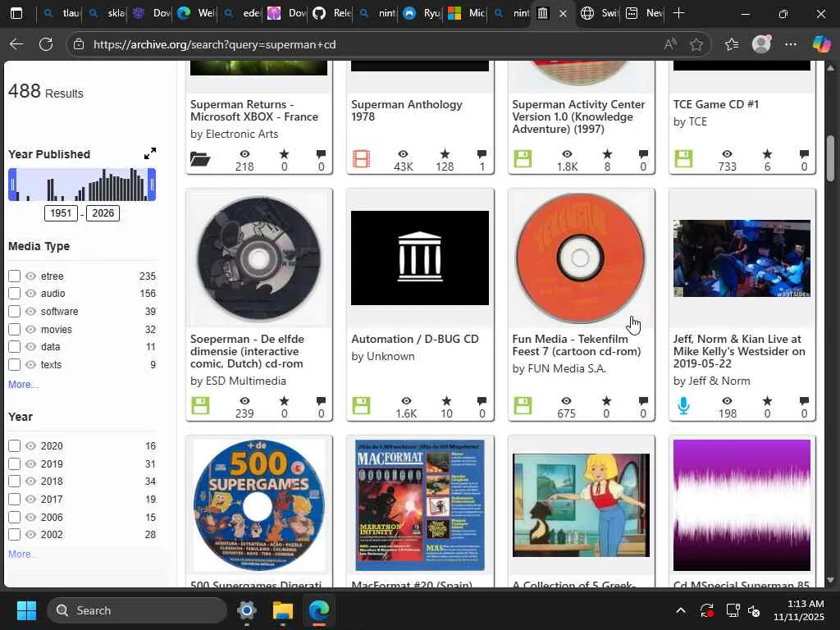Switch to the Mic Microsoft tab

click(466, 13)
